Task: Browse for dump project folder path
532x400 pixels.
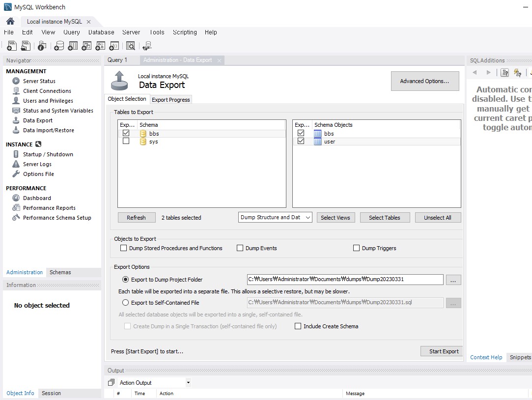Action: click(x=453, y=280)
